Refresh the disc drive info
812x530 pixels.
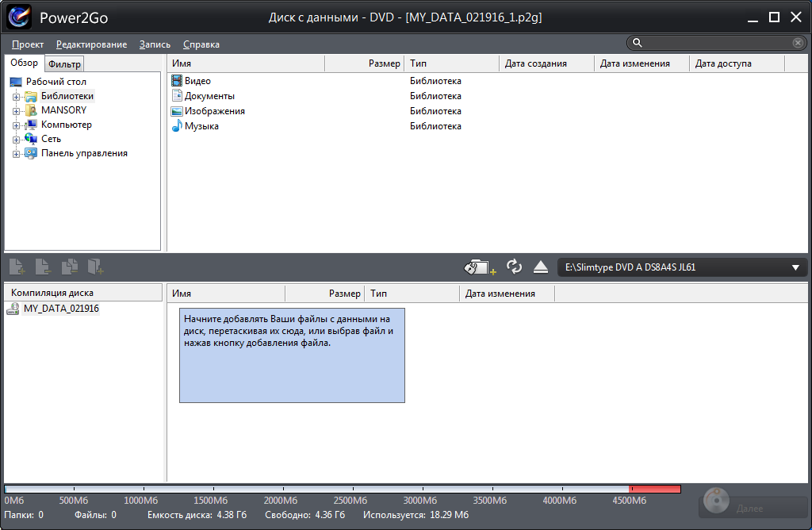click(515, 267)
